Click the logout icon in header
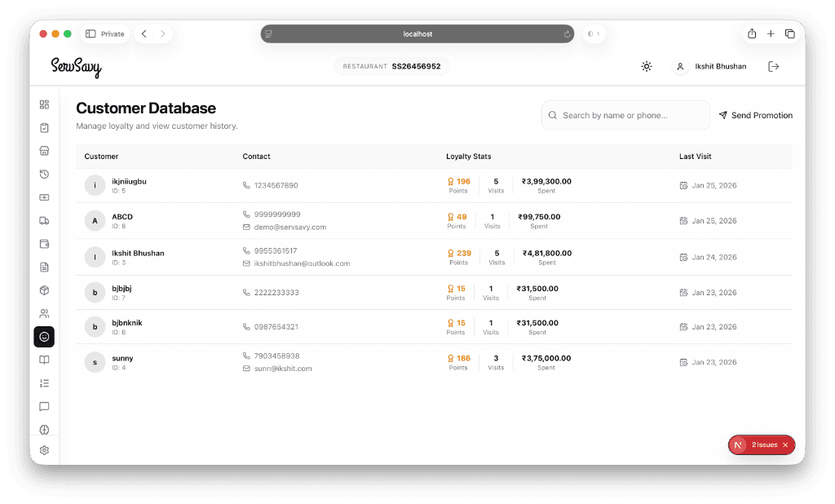 pos(774,66)
